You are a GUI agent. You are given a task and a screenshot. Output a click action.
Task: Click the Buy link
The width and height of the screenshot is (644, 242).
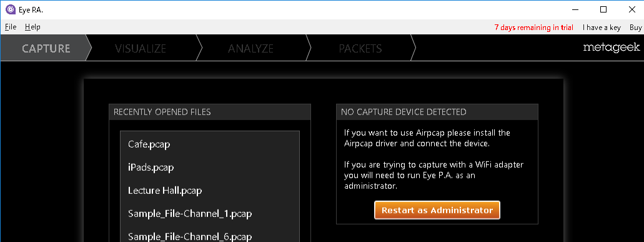[635, 28]
